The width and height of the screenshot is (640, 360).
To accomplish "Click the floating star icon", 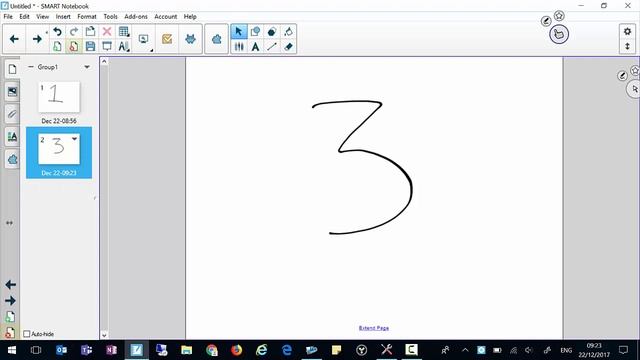I will 559,16.
